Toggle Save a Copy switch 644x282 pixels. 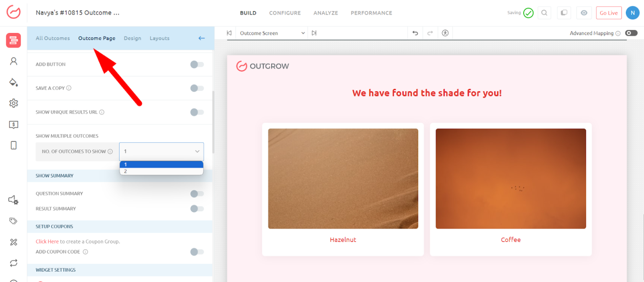coord(197,88)
